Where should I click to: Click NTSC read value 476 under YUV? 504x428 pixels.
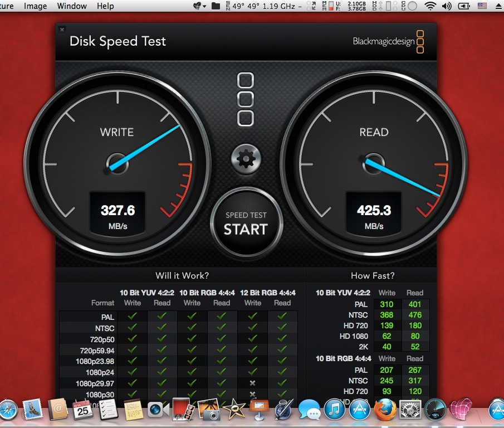415,315
